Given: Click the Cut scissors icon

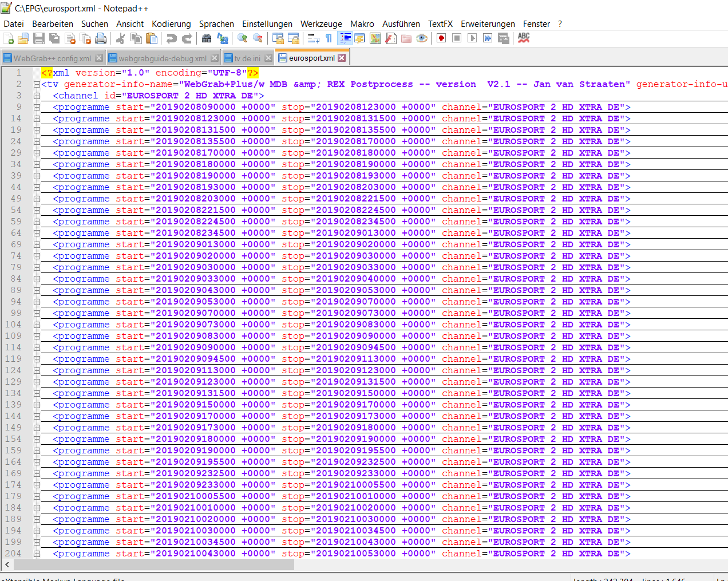Looking at the screenshot, I should pyautogui.click(x=121, y=38).
